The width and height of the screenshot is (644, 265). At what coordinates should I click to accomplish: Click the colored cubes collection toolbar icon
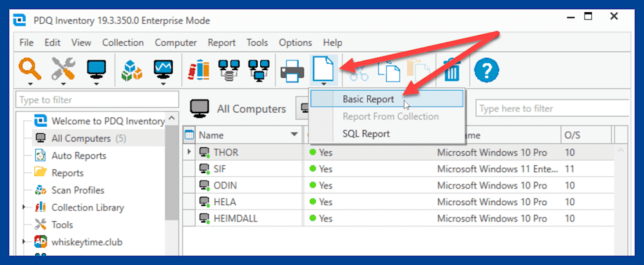point(132,71)
